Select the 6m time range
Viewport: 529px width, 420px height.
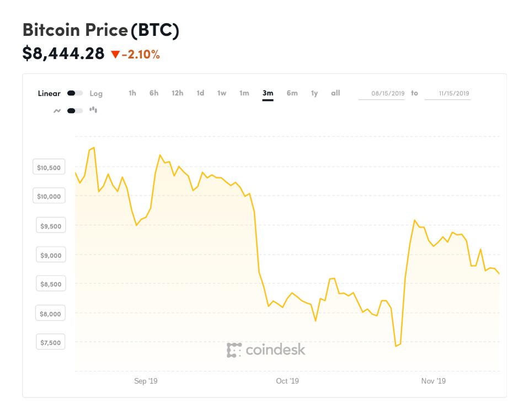tap(292, 93)
